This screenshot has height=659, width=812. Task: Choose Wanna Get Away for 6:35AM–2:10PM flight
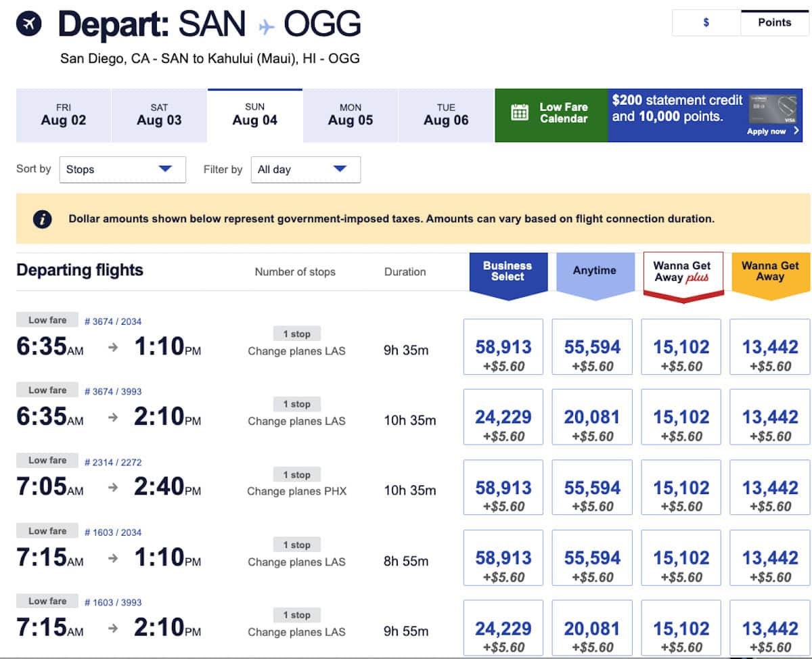770,417
